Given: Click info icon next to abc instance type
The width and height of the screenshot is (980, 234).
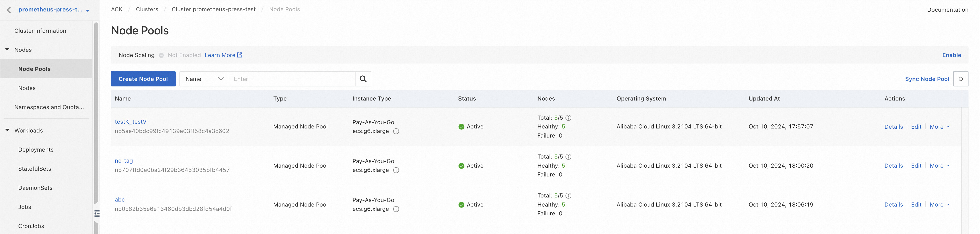Looking at the screenshot, I should coord(396,209).
